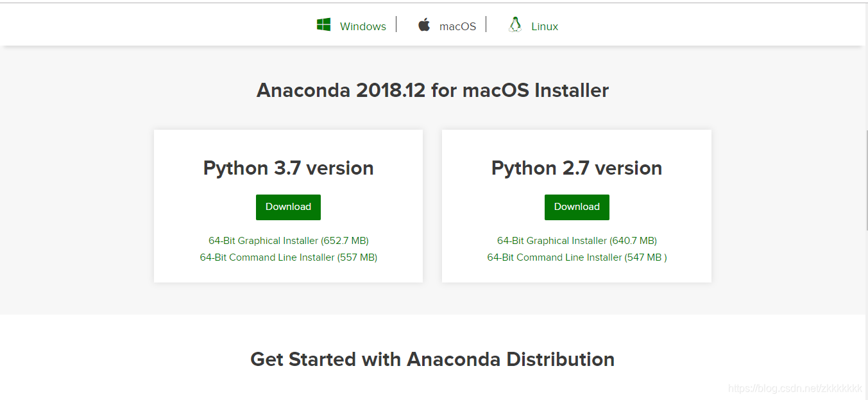Image resolution: width=868 pixels, height=400 pixels.
Task: Download the Python 3.7 version
Action: 288,207
